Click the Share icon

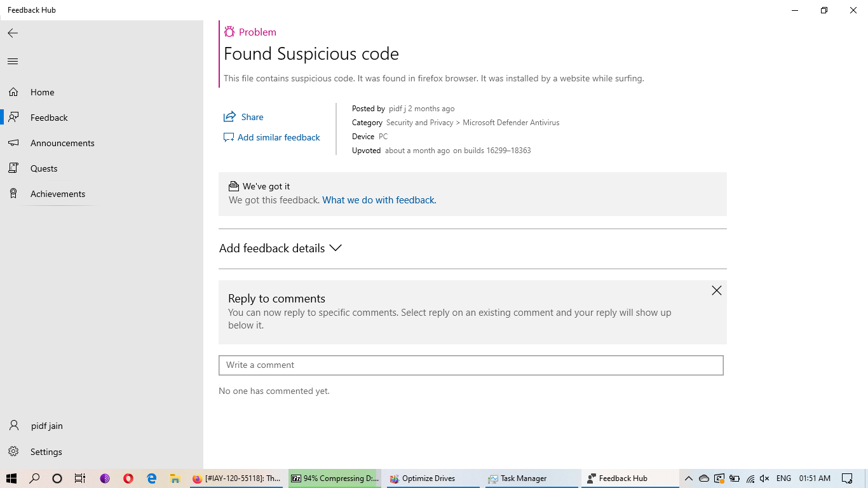[x=229, y=117]
